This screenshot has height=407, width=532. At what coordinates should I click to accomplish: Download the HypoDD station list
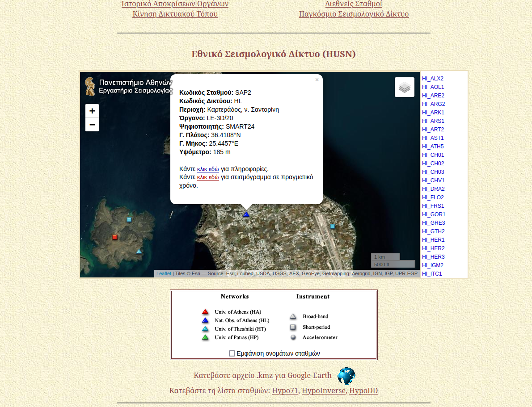pos(363,391)
